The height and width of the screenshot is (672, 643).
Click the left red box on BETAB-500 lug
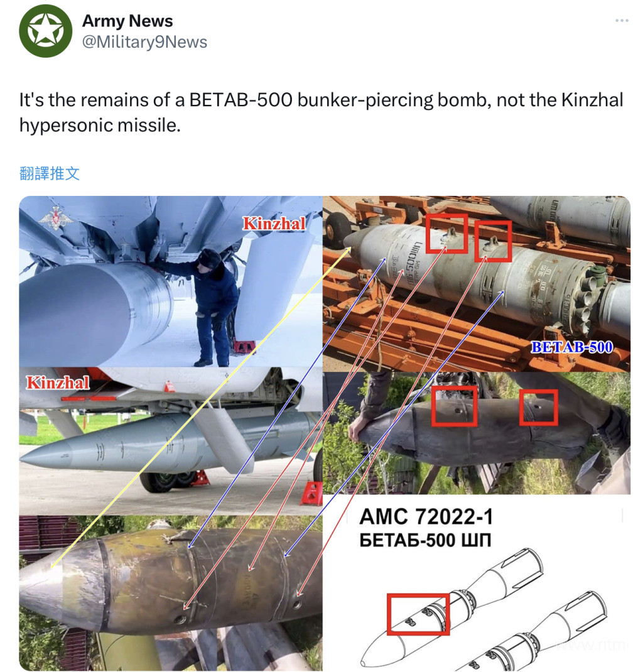tap(446, 234)
